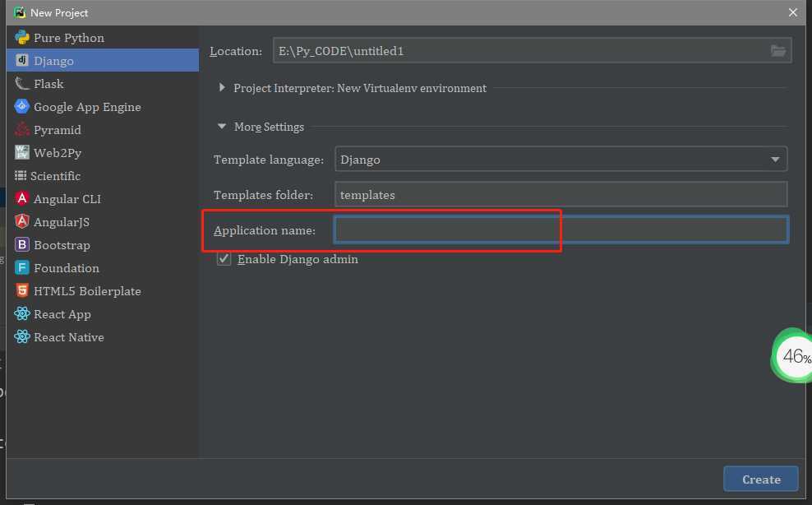
Task: Click the Angular CLI red icon
Action: pos(21,198)
